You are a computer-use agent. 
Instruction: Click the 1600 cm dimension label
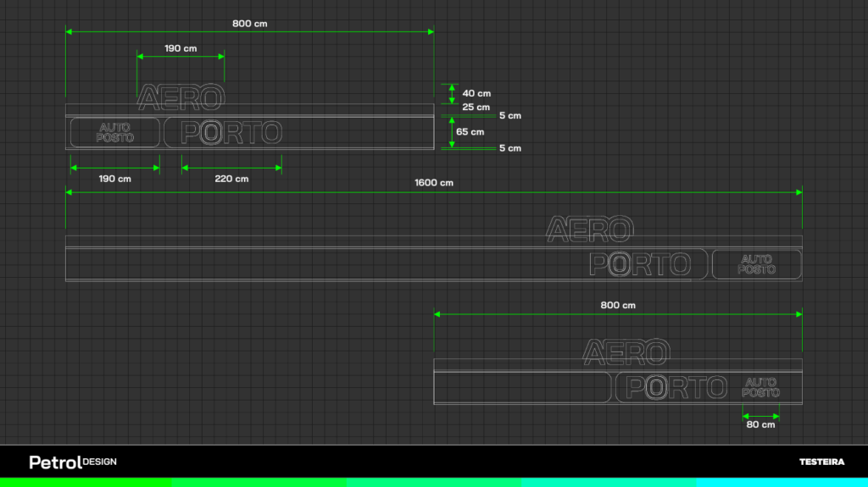click(433, 183)
